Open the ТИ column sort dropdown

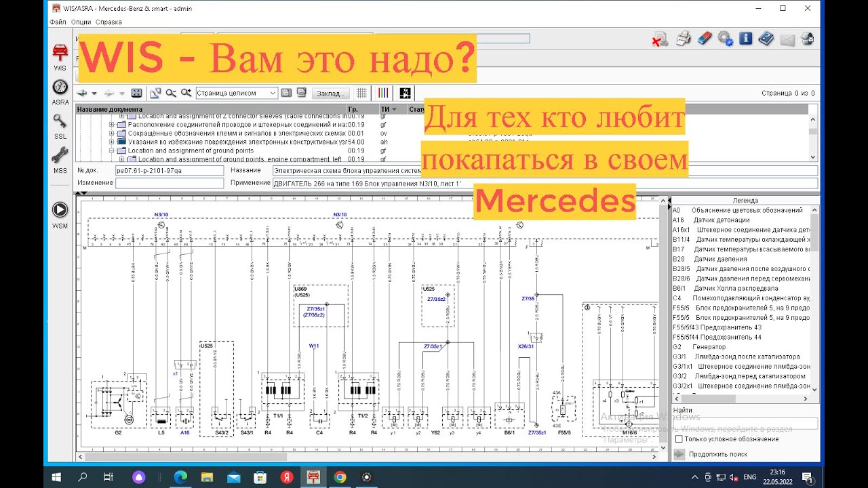[x=394, y=109]
